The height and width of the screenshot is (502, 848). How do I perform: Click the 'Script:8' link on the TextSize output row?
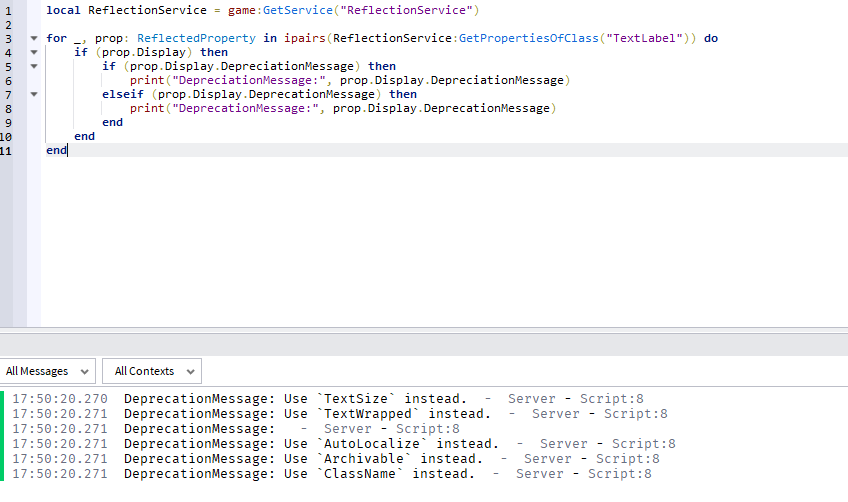(x=612, y=399)
